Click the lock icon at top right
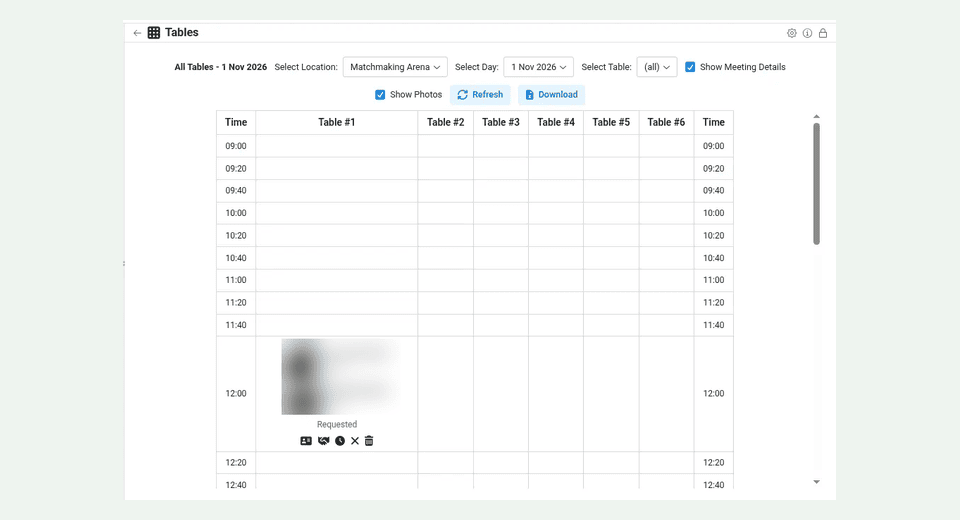The image size is (960, 520). tap(823, 33)
